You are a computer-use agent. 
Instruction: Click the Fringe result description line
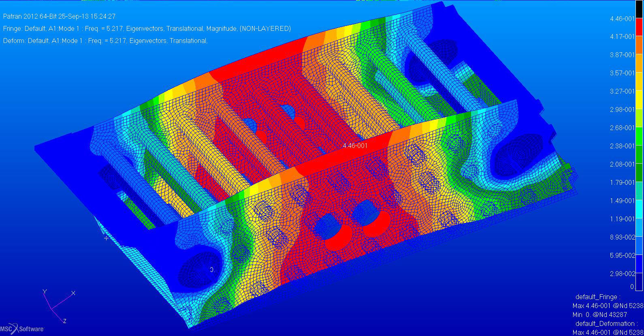(147, 29)
